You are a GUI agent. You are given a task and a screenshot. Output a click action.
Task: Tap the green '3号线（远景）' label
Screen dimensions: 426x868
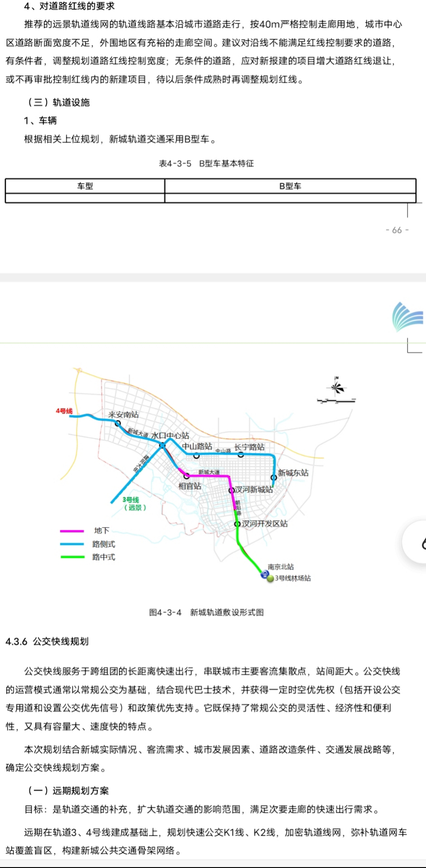(134, 503)
